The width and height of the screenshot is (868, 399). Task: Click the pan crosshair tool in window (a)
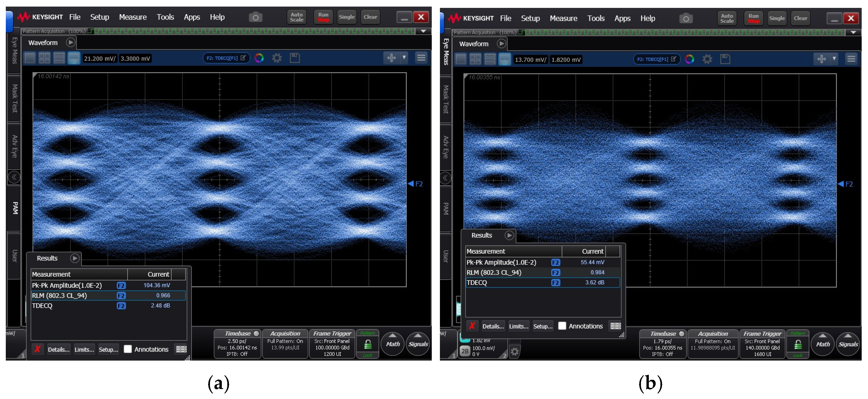pyautogui.click(x=391, y=58)
